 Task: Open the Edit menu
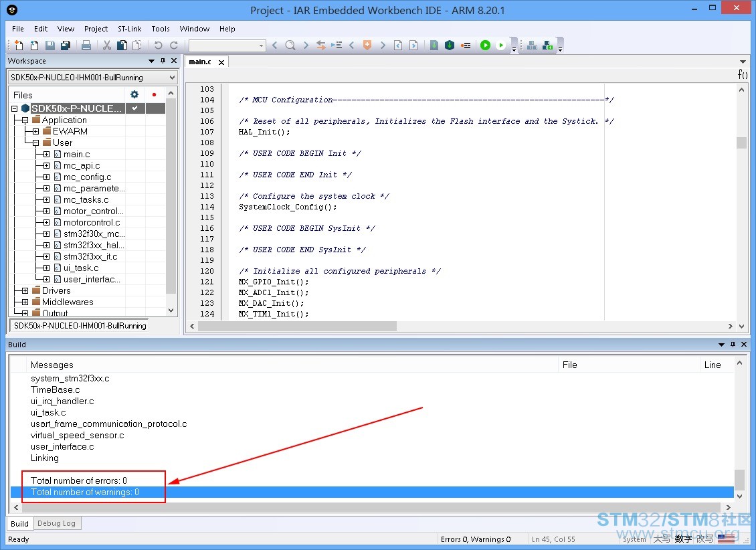(x=41, y=29)
